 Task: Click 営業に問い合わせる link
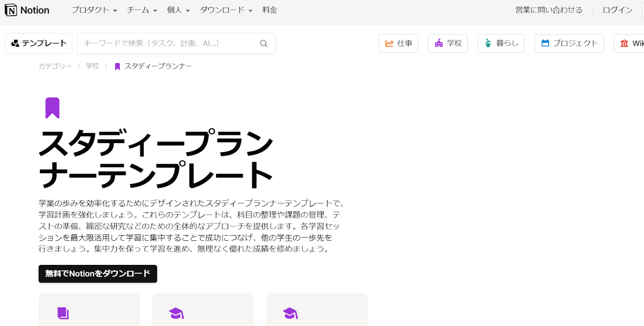click(549, 10)
